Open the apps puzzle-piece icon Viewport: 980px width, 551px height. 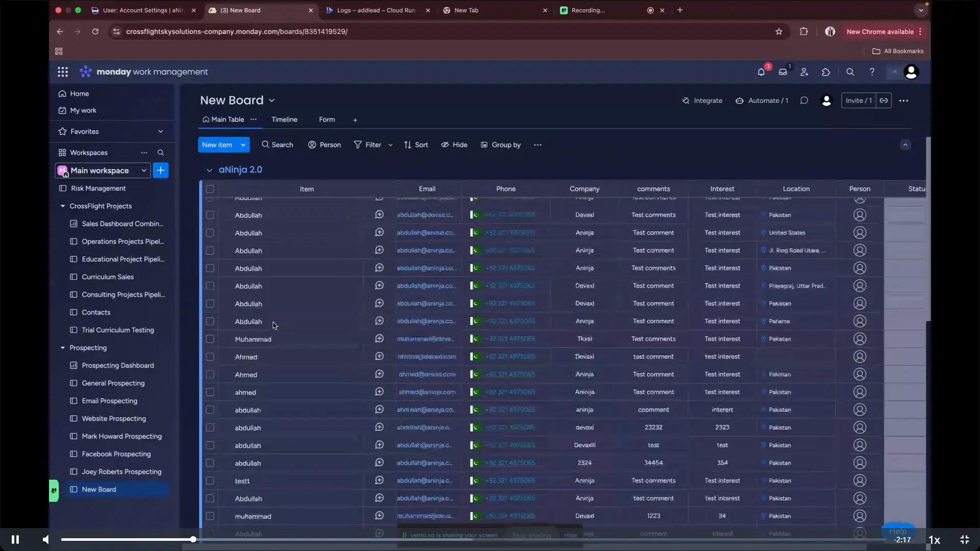coord(826,72)
